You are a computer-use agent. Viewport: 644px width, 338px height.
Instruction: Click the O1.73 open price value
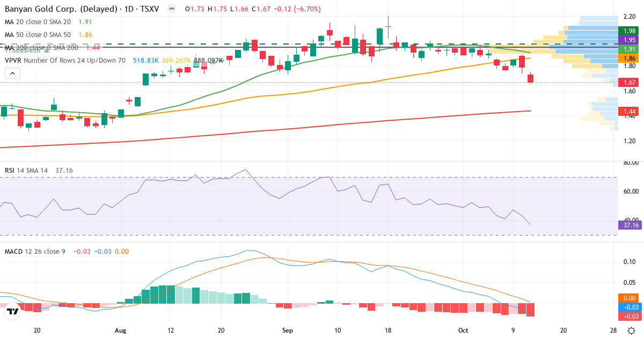pos(194,9)
